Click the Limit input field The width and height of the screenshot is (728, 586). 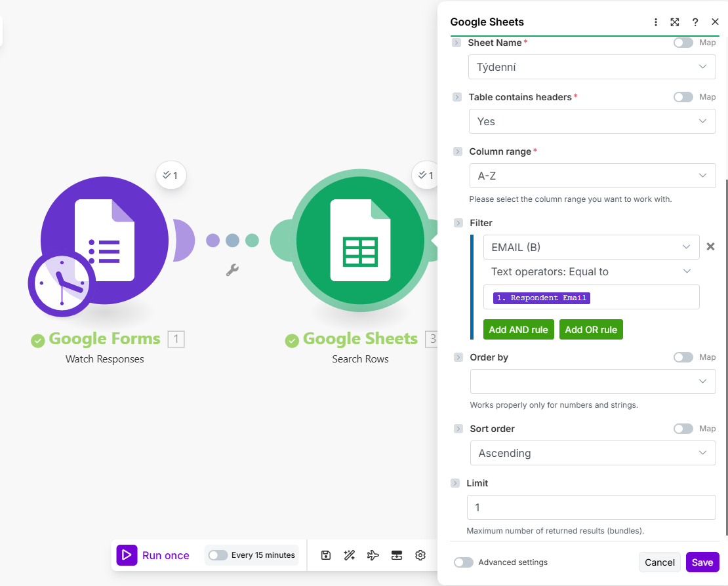tap(591, 507)
